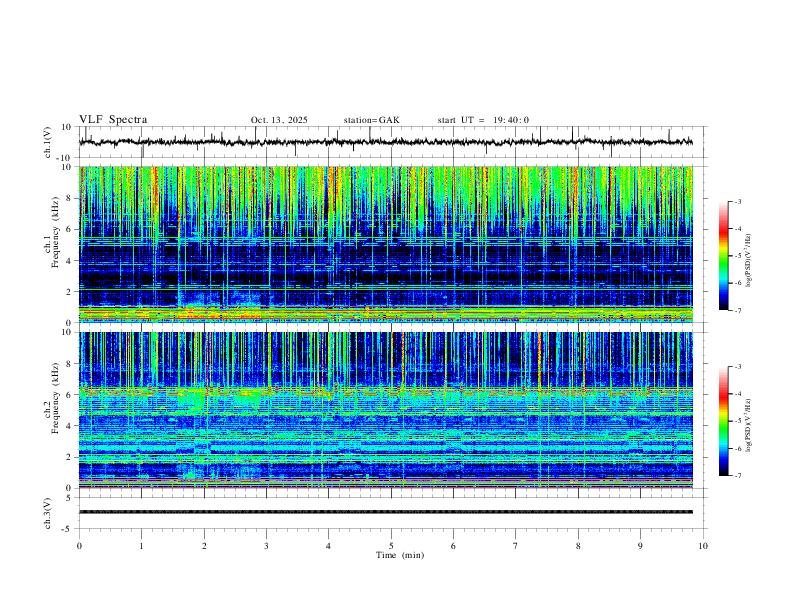This screenshot has height=612, width=792.
Task: Click the "4" kHz tick on ch.2 frequency axis
Action: click(x=69, y=426)
